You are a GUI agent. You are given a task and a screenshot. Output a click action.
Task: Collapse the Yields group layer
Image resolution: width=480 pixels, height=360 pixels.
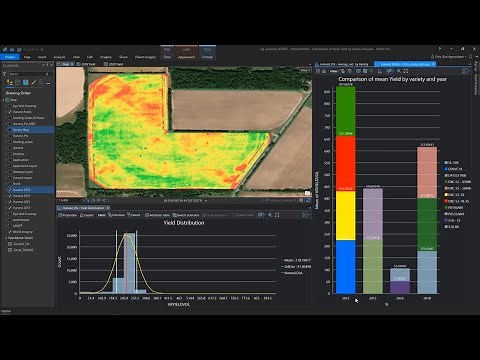click(6, 184)
